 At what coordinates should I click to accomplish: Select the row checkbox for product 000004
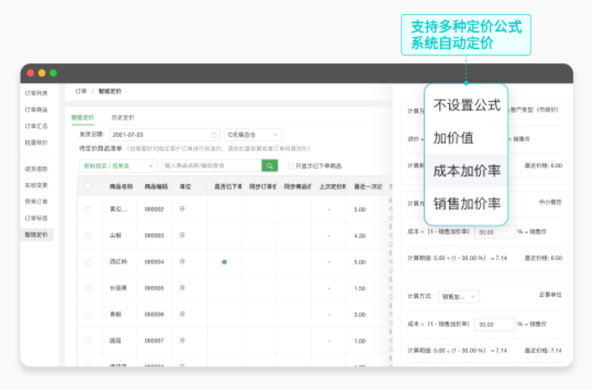(88, 262)
